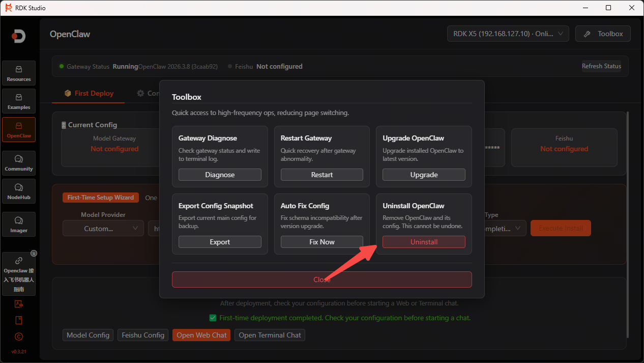
Task: Dismiss the Feishu guide shortcut card
Action: (34, 253)
